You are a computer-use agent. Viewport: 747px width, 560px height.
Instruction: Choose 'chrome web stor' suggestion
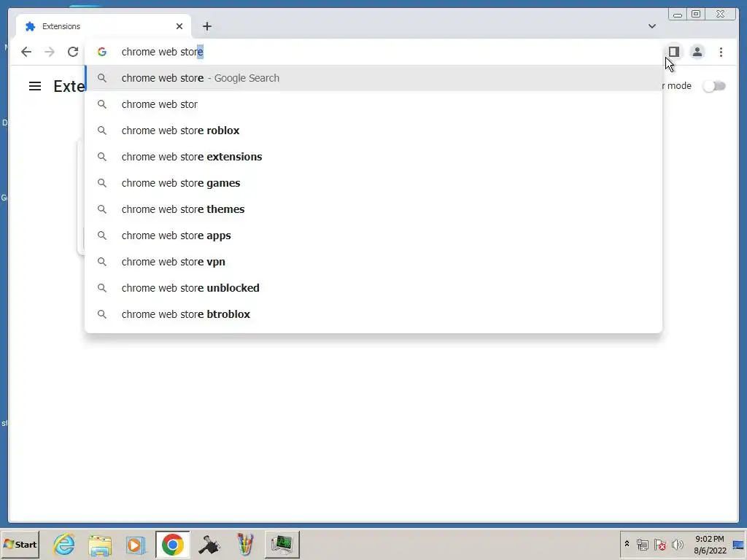(x=373, y=104)
